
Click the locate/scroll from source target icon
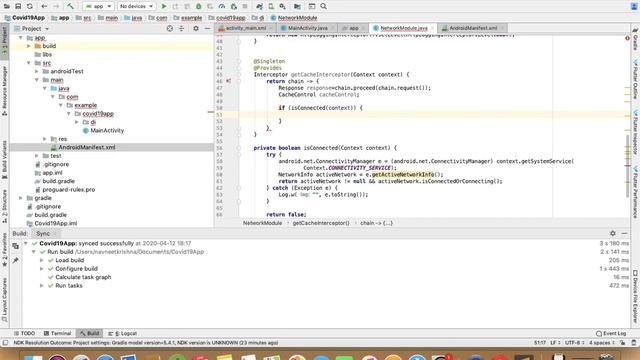click(170, 28)
